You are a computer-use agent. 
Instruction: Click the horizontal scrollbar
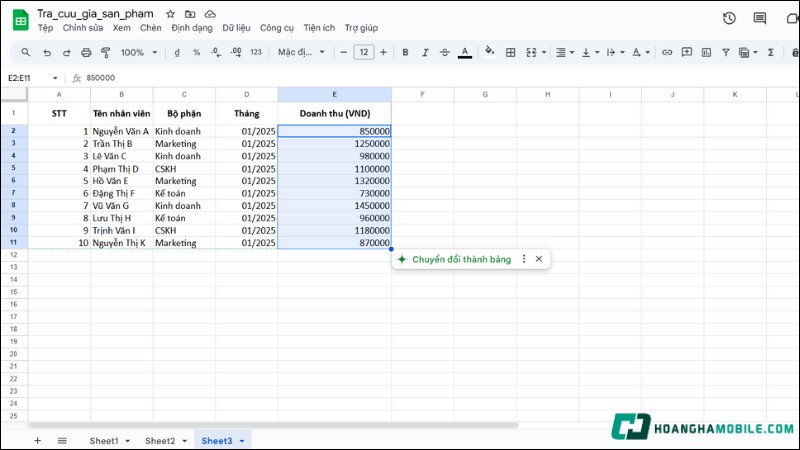274,425
